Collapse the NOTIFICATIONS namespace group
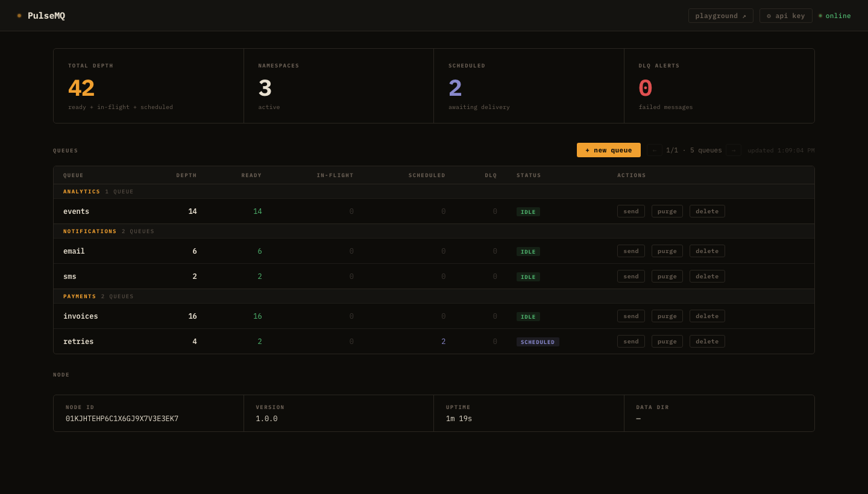Image resolution: width=868 pixels, height=494 pixels. 90,231
